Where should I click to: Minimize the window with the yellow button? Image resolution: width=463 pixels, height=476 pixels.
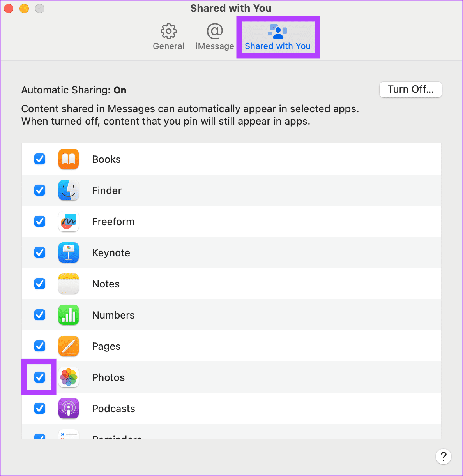click(24, 8)
